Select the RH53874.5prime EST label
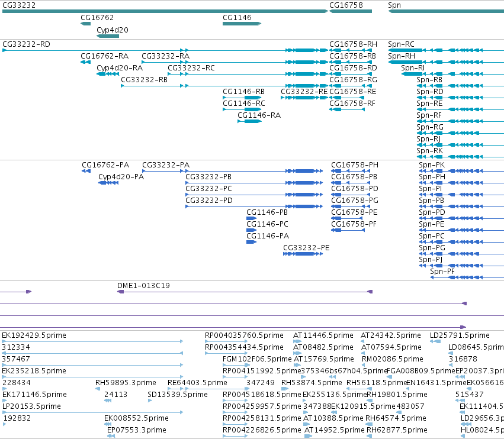 point(312,383)
